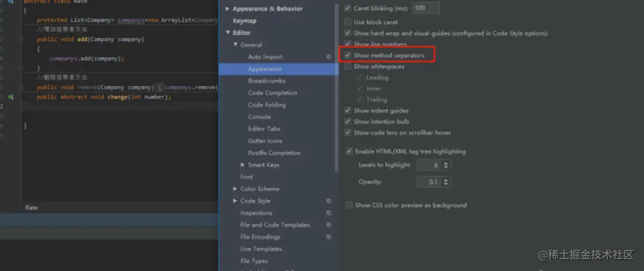Screen dimensions: 644x271
Task: Open Editor Tabs settings
Action: point(264,129)
